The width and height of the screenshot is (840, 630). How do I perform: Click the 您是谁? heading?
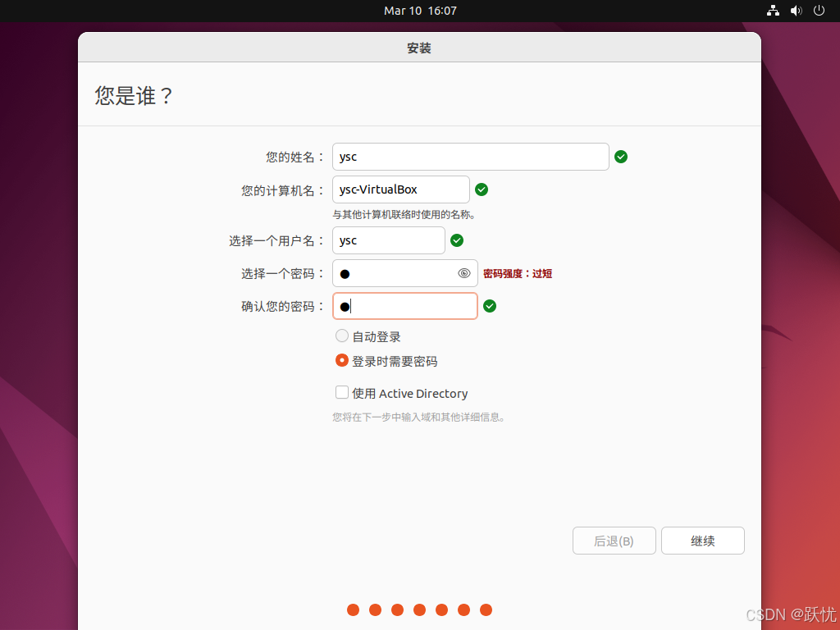point(134,96)
